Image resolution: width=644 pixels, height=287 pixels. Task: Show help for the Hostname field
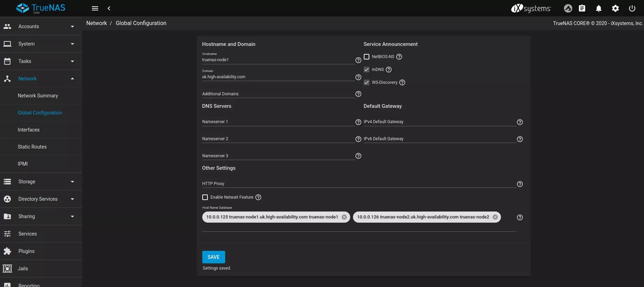click(358, 60)
